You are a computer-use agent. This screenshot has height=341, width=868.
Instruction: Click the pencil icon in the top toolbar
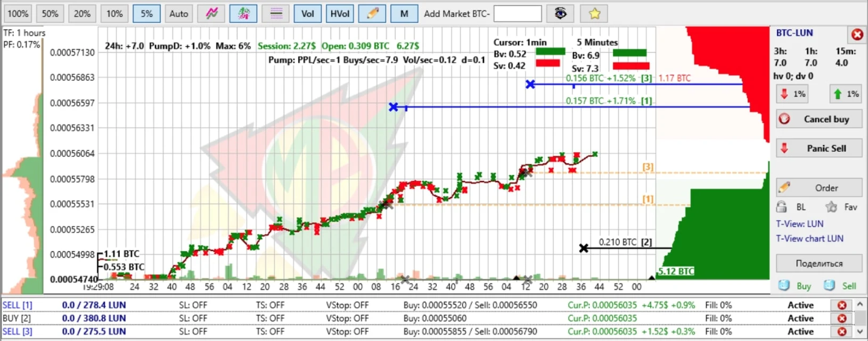tap(372, 14)
